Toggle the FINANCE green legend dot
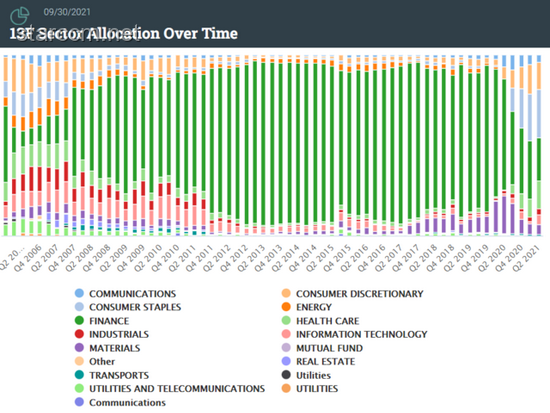This screenshot has height=413, width=550. (x=80, y=320)
